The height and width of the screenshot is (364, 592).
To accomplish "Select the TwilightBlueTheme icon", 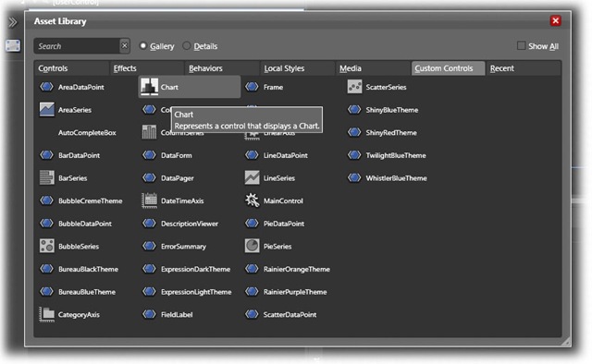I will coord(354,155).
